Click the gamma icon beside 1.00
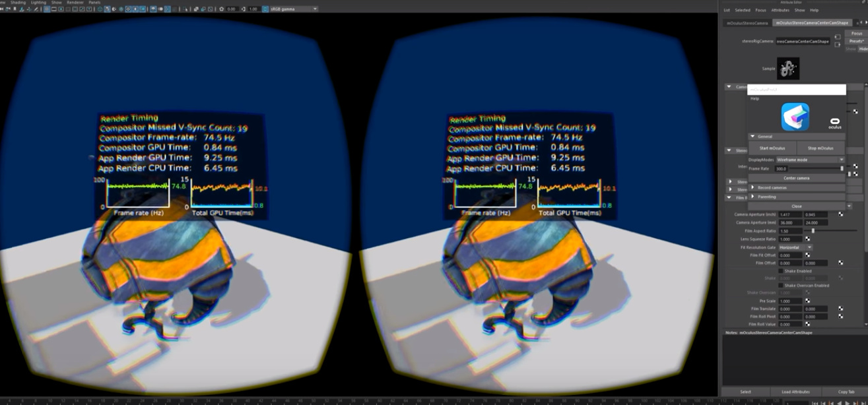Image resolution: width=868 pixels, height=405 pixels. pos(243,9)
